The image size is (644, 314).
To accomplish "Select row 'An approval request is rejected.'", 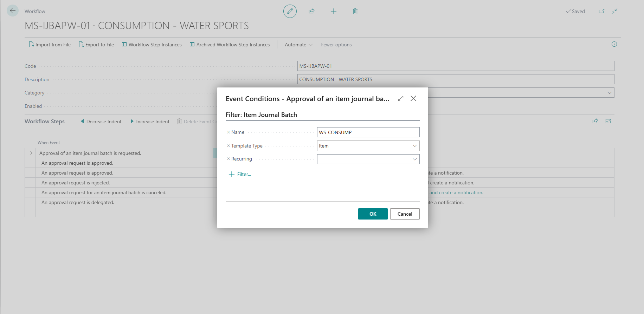I will coord(76,183).
